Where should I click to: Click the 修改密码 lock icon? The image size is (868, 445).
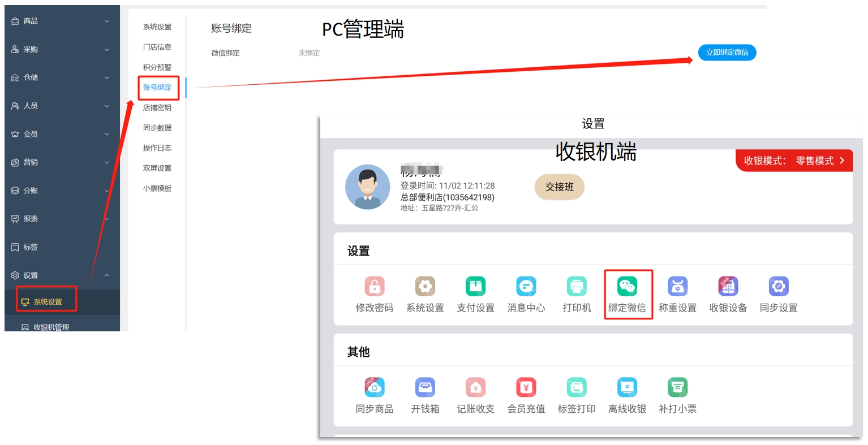tap(374, 287)
